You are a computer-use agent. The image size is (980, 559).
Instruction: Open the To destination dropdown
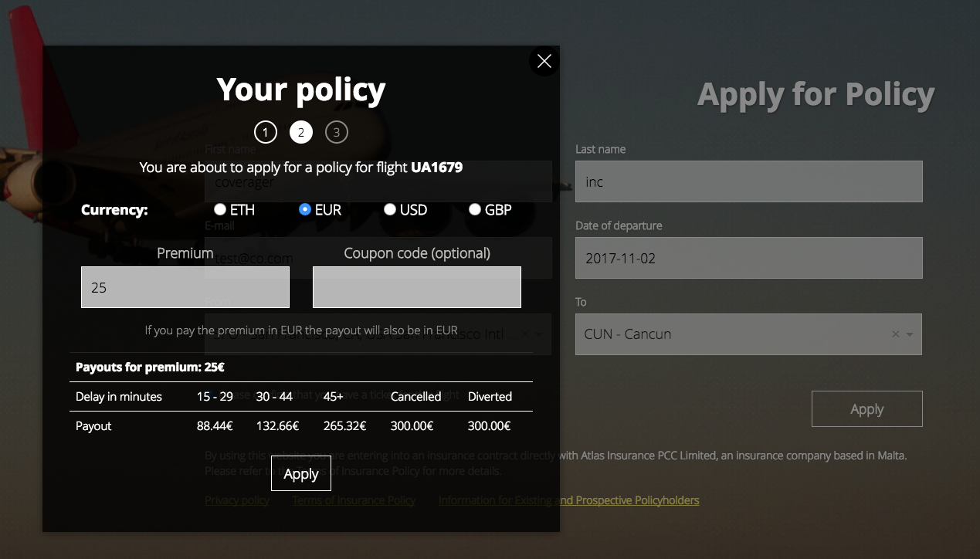click(909, 334)
